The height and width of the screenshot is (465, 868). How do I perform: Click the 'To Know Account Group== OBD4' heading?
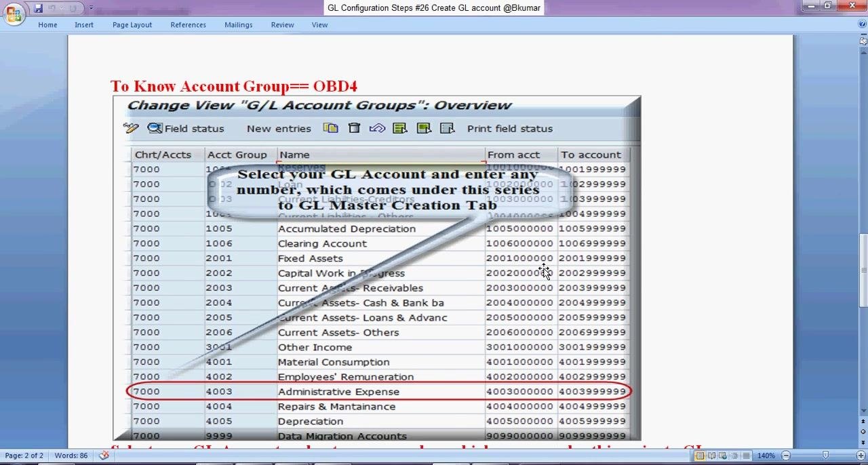[234, 86]
